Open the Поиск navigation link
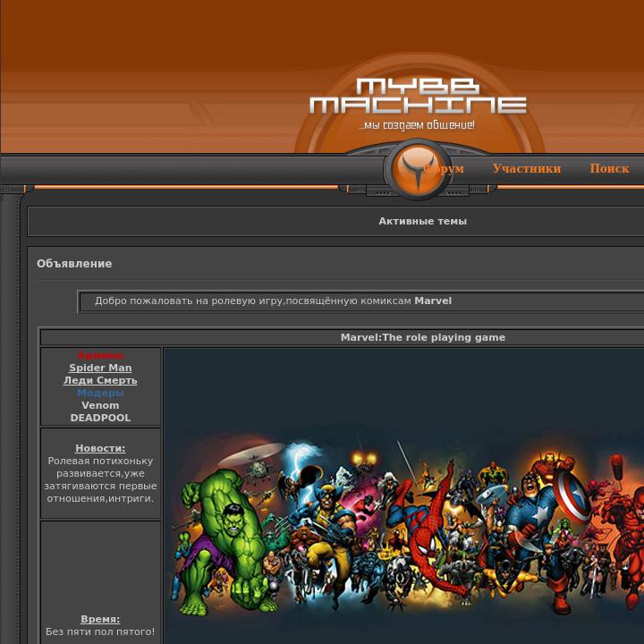 click(x=609, y=168)
